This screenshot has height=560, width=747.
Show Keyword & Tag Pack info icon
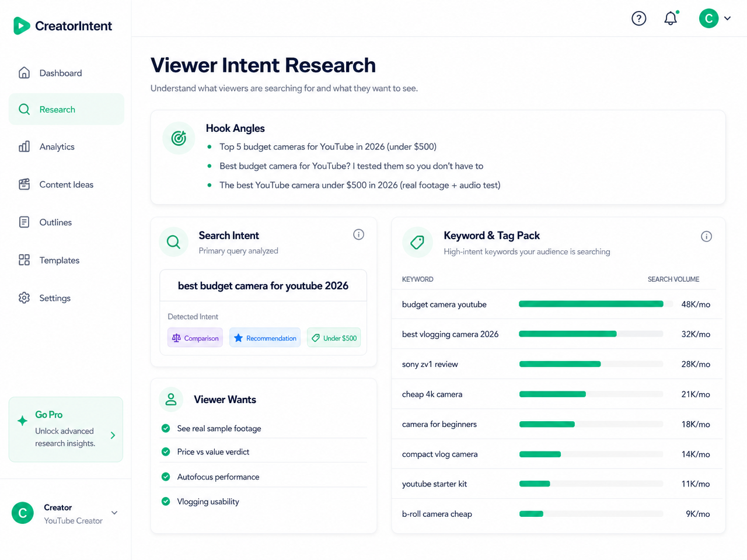706,236
